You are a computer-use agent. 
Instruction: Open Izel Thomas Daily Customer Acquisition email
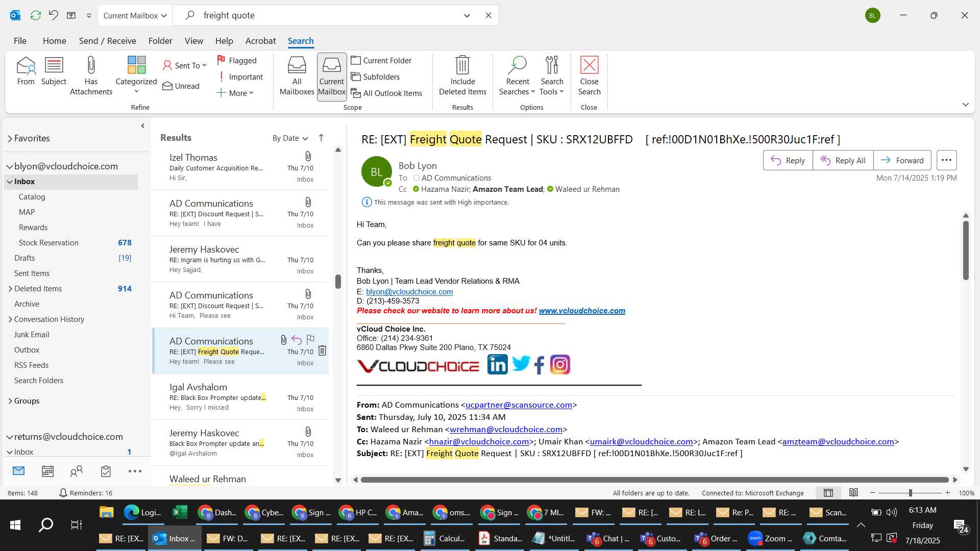(x=240, y=167)
